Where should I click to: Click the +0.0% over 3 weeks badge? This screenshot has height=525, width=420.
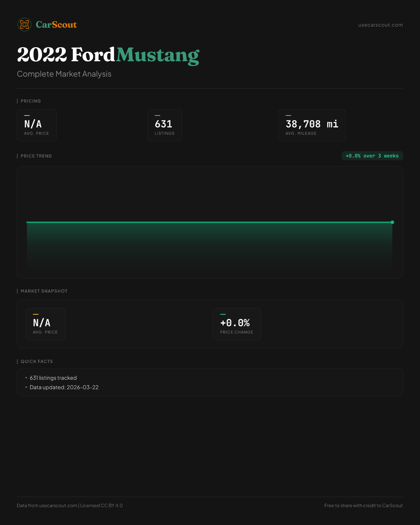click(372, 156)
